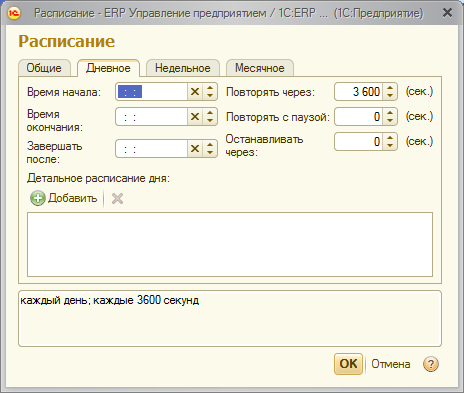Viewport: 464px width, 393px height.
Task: Select the Дневное tab
Action: click(108, 68)
